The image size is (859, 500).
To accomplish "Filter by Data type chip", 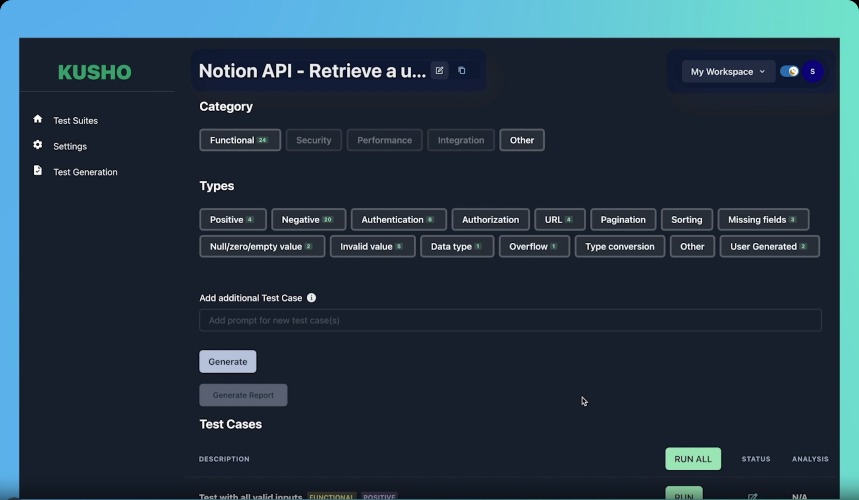I will 457,246.
